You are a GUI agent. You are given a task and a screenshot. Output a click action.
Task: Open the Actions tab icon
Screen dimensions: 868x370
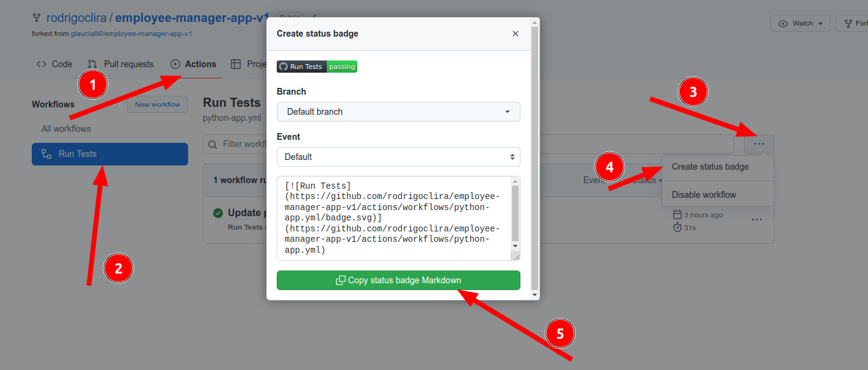(x=175, y=63)
